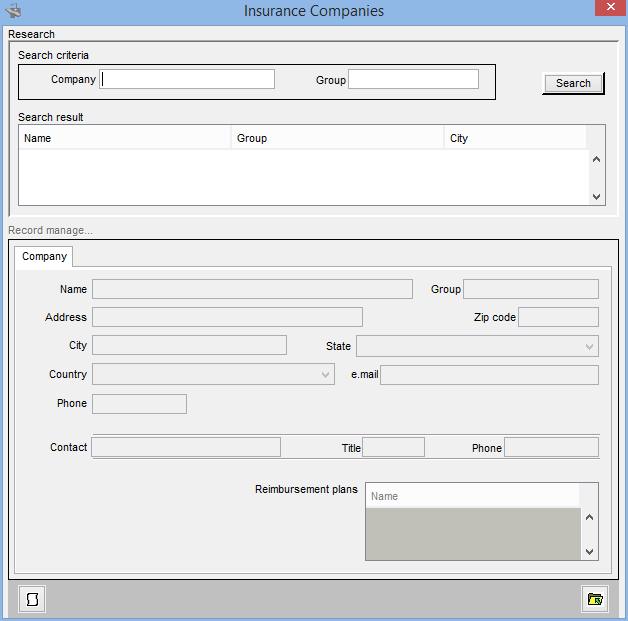Click the application icon in the title bar

point(13,11)
